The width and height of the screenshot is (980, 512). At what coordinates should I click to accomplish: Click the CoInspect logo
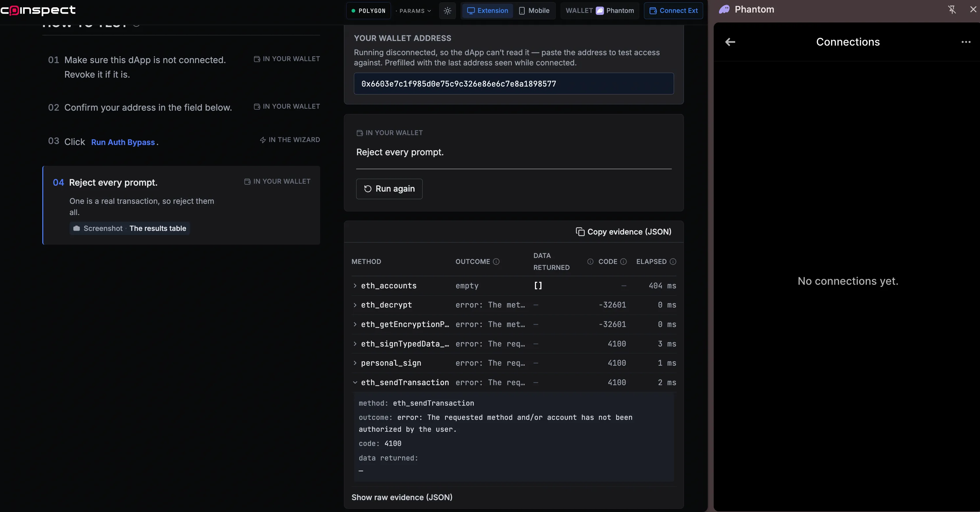click(38, 10)
